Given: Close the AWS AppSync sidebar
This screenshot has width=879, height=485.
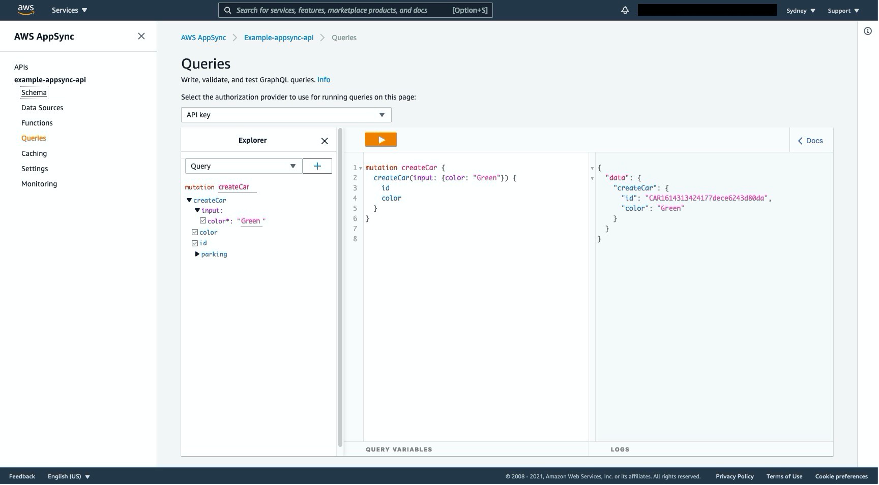Looking at the screenshot, I should click(x=141, y=36).
